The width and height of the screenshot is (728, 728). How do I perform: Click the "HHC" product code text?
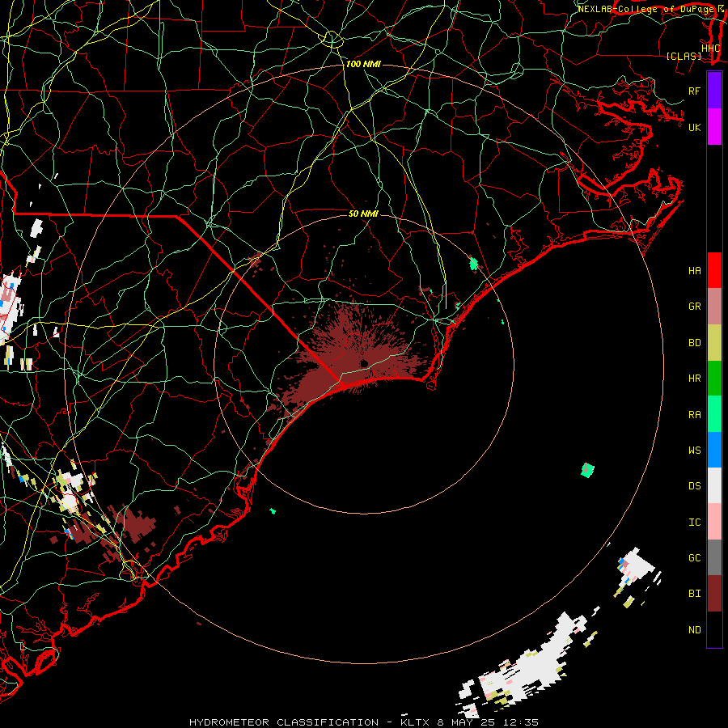710,48
